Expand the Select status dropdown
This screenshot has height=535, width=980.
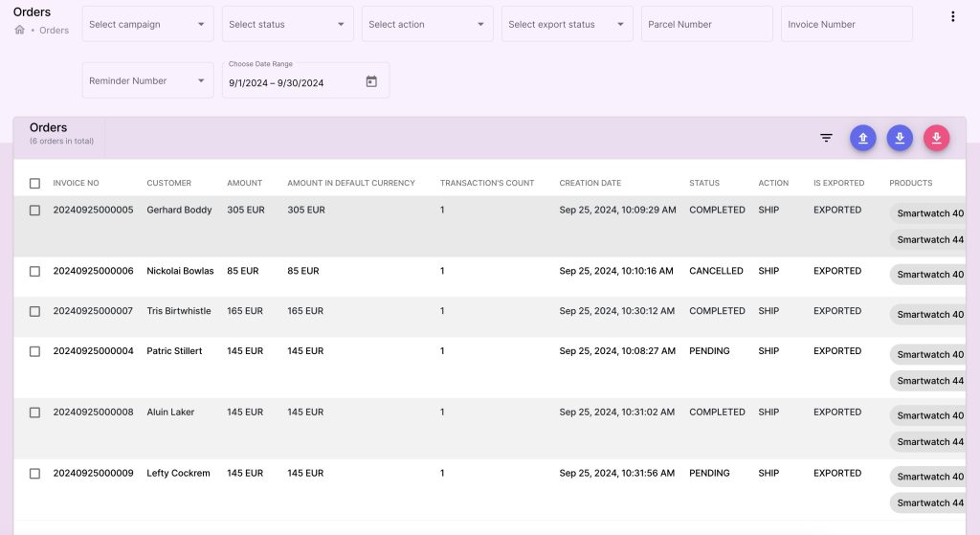[287, 24]
